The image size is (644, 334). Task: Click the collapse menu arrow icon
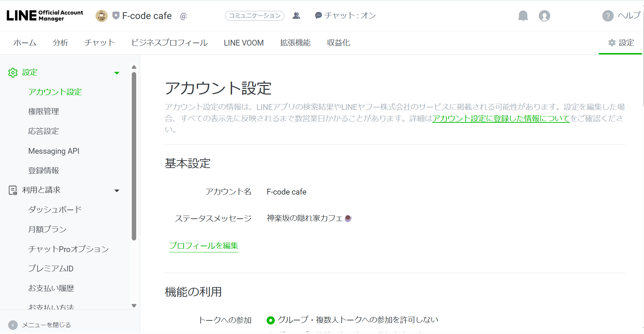[13, 325]
